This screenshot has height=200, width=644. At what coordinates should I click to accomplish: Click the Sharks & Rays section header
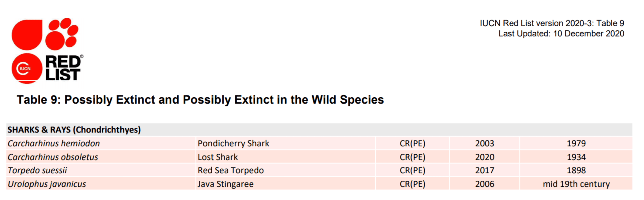pyautogui.click(x=74, y=130)
